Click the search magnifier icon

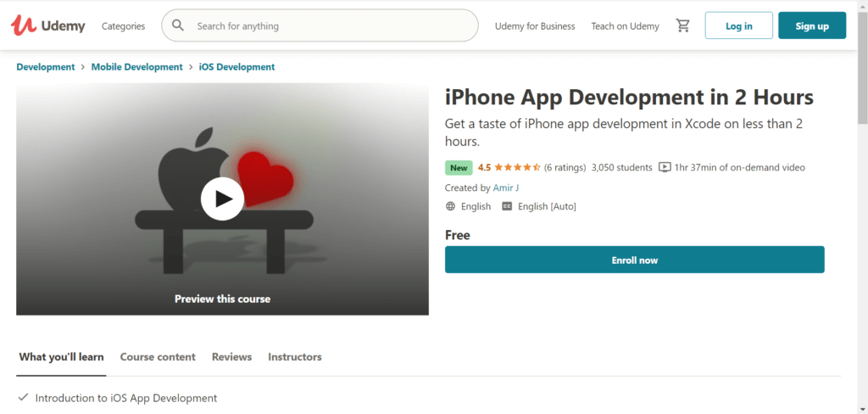coord(178,25)
